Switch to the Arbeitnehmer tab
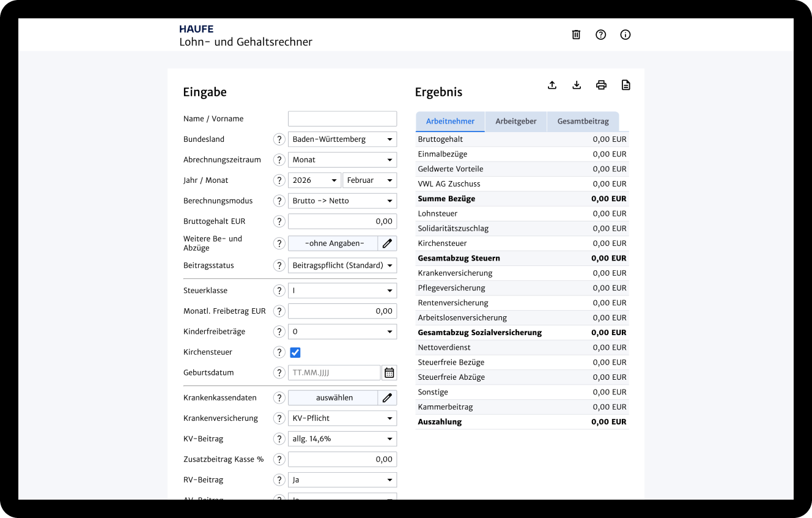This screenshot has height=518, width=812. pyautogui.click(x=450, y=122)
